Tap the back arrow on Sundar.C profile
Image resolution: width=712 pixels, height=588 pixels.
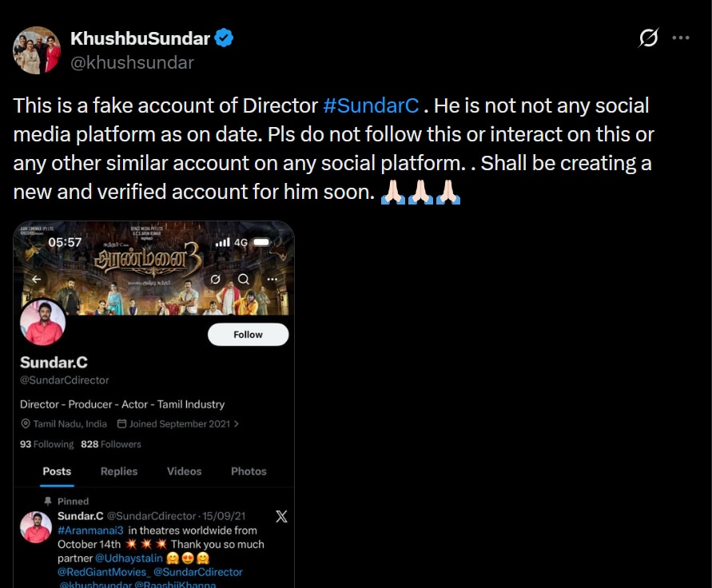coord(37,279)
